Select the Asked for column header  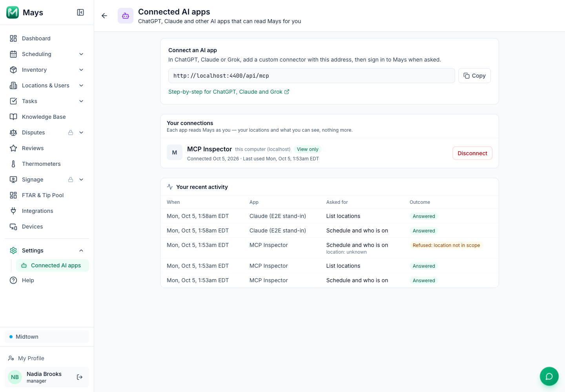(337, 202)
